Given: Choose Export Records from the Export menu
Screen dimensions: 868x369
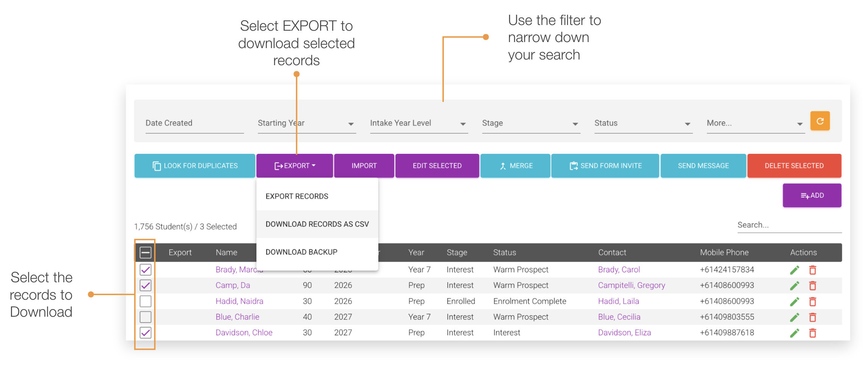Looking at the screenshot, I should pyautogui.click(x=297, y=196).
